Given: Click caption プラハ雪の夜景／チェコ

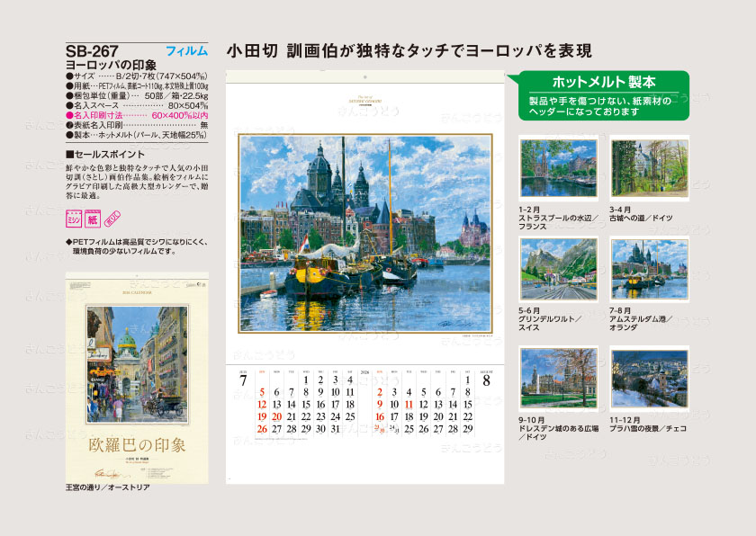Looking at the screenshot, I should tap(647, 429).
